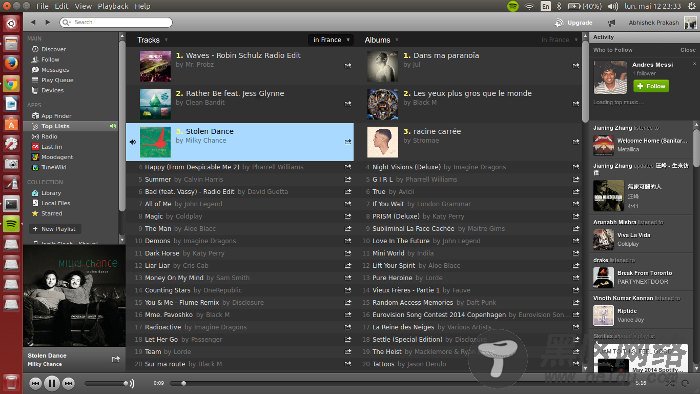Image resolution: width=700 pixels, height=394 pixels.
Task: Click sidebar scrollbar down arrow
Action: click(x=122, y=240)
